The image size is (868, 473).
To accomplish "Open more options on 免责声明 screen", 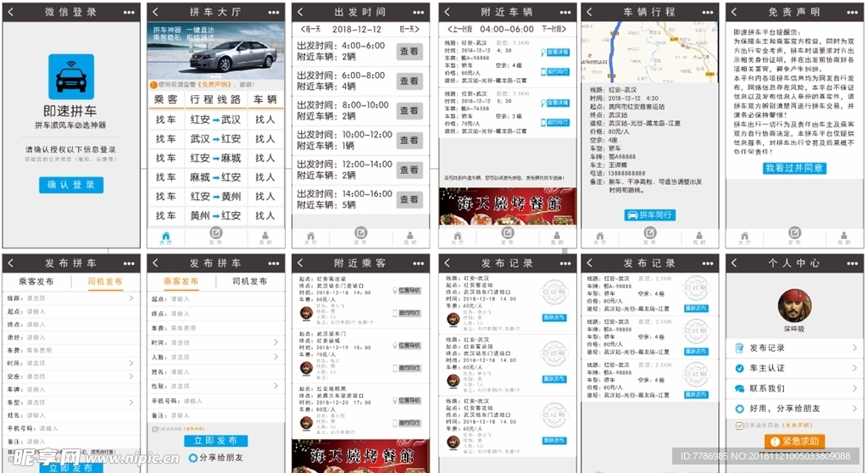I will click(x=853, y=12).
